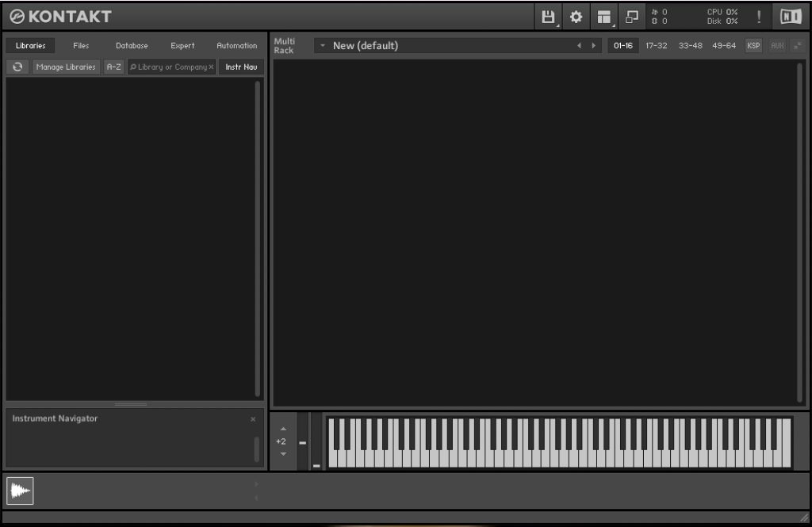Open the Expert tab

coord(183,45)
